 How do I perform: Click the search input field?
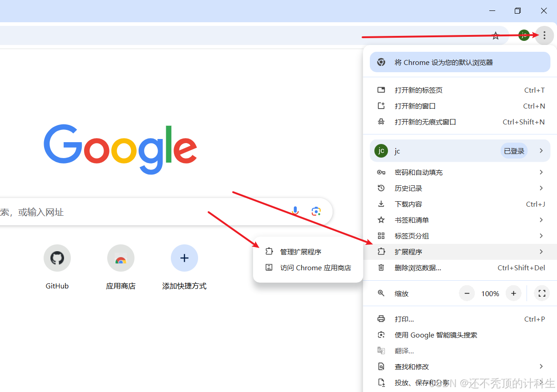[x=136, y=211]
